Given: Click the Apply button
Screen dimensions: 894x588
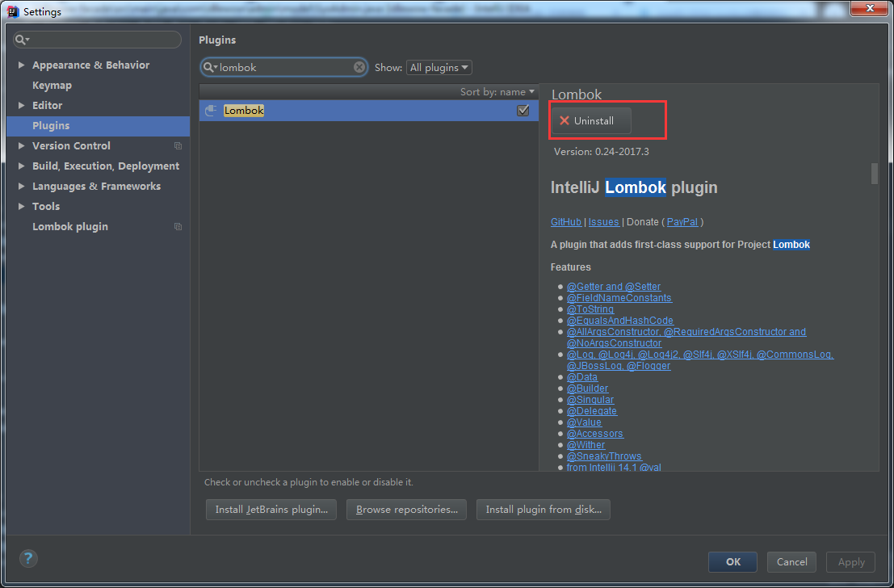Looking at the screenshot, I should (x=850, y=562).
